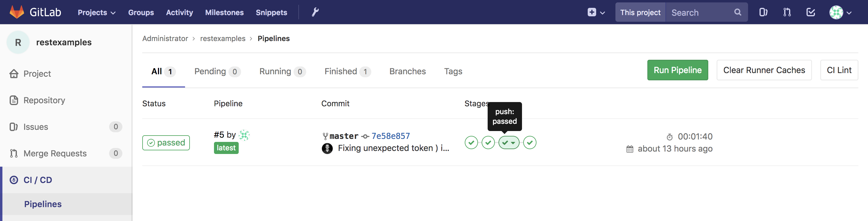Click pipeline author avatar next to #5
The width and height of the screenshot is (868, 221).
point(244,135)
